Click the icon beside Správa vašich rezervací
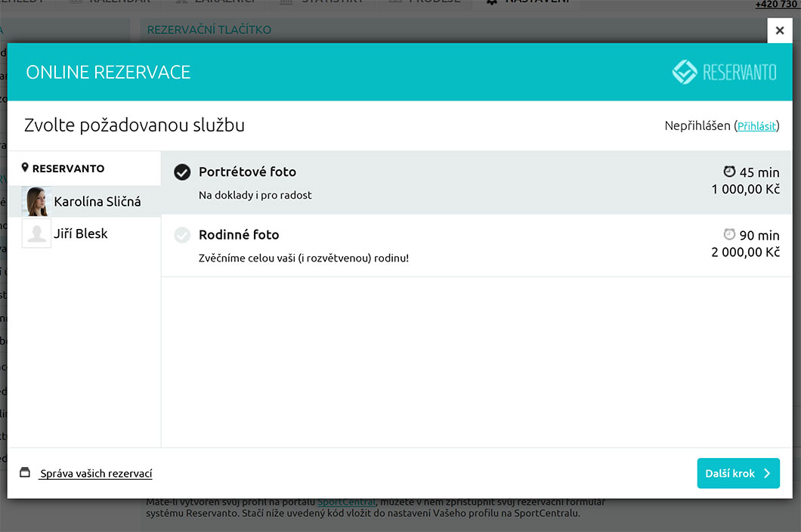Screen dimensions: 801x532 pyautogui.click(x=25, y=473)
